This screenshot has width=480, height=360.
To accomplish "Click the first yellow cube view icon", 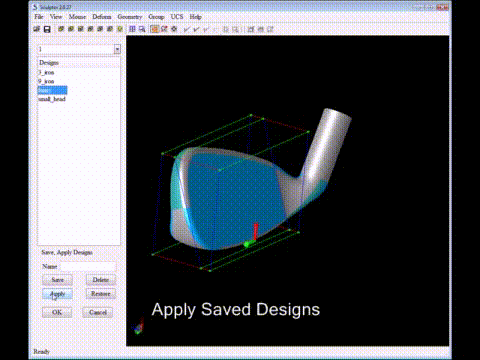I will click(61, 29).
